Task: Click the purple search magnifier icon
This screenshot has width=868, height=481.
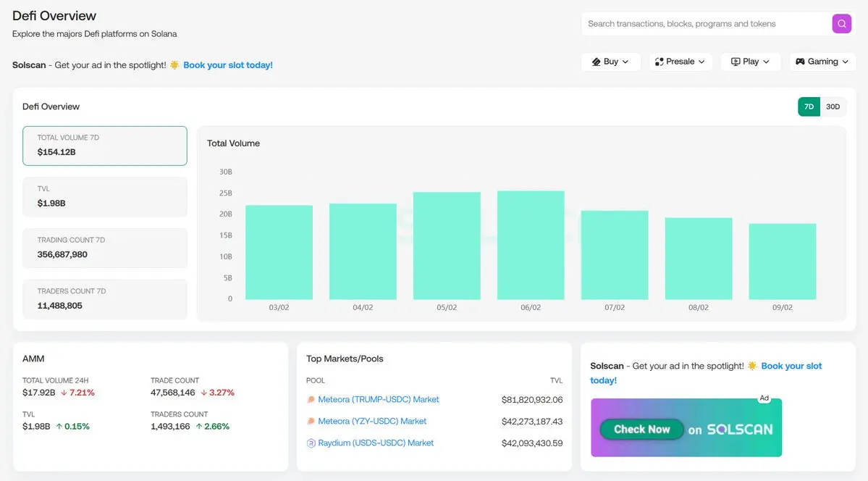Action: (841, 24)
